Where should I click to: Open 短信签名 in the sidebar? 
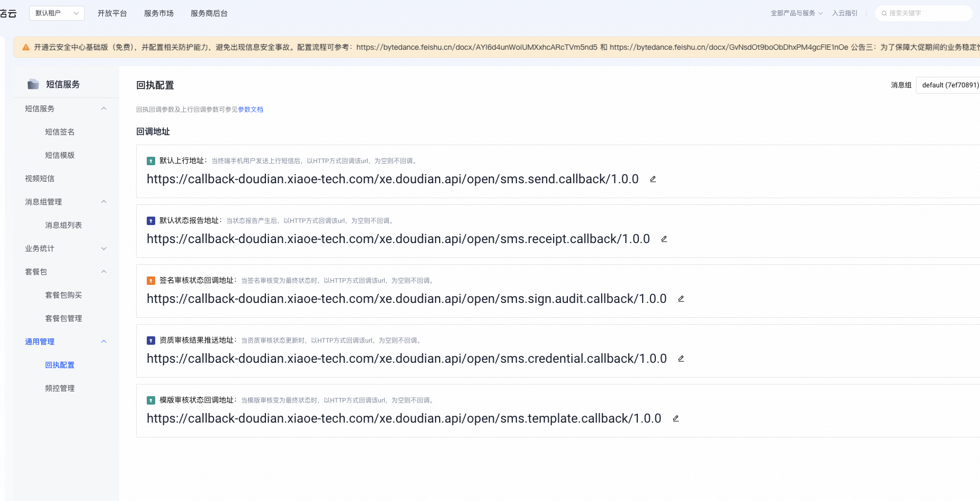pos(60,132)
